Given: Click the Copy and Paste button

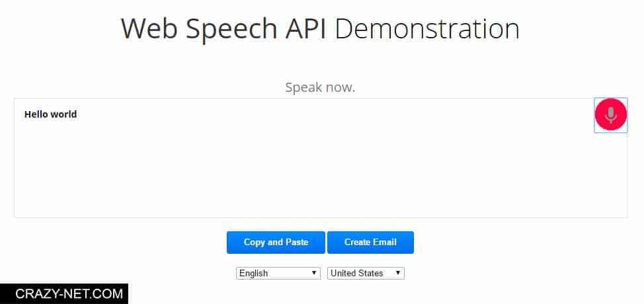Looking at the screenshot, I should [276, 243].
